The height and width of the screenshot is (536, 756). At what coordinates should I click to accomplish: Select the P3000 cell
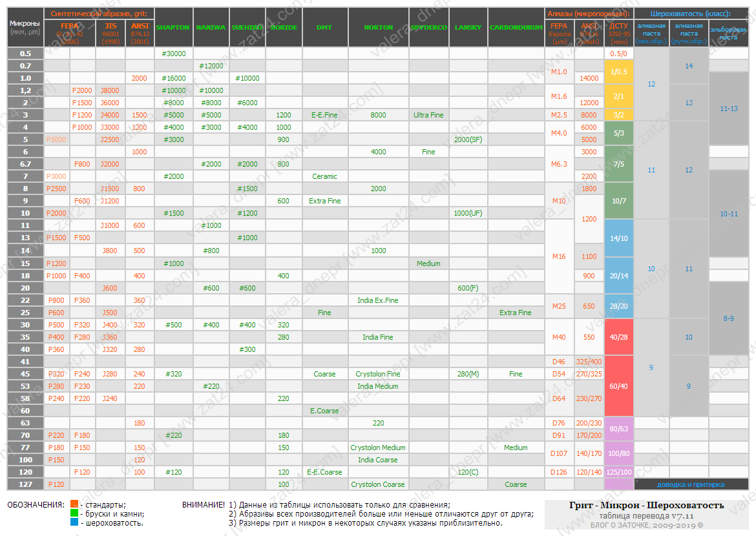56,176
